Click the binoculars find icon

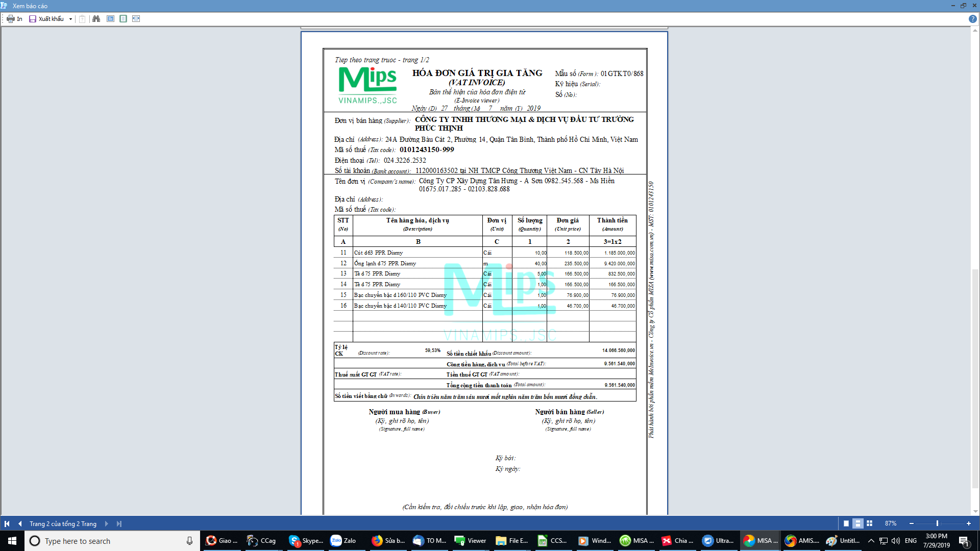click(96, 19)
